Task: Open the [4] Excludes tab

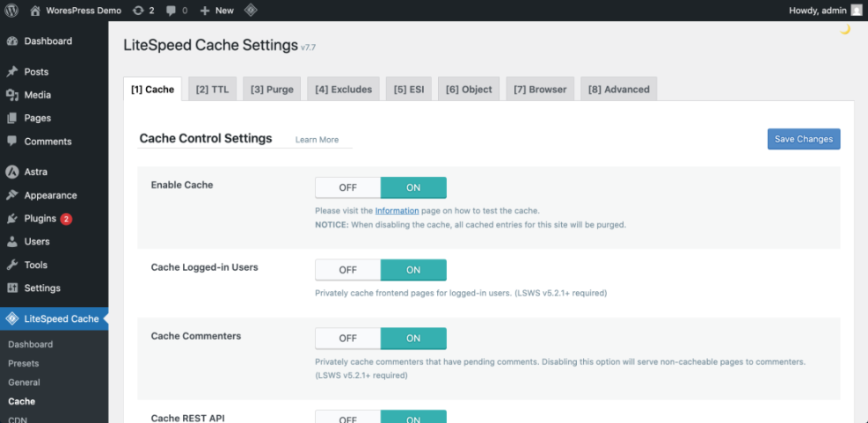Action: (x=343, y=89)
